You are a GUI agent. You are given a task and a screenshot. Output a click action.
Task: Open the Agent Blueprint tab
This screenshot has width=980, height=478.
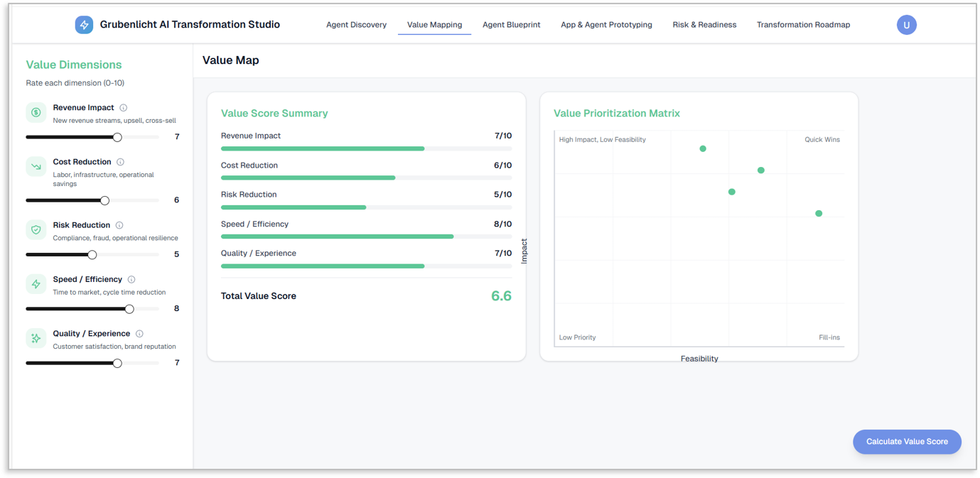(x=511, y=25)
